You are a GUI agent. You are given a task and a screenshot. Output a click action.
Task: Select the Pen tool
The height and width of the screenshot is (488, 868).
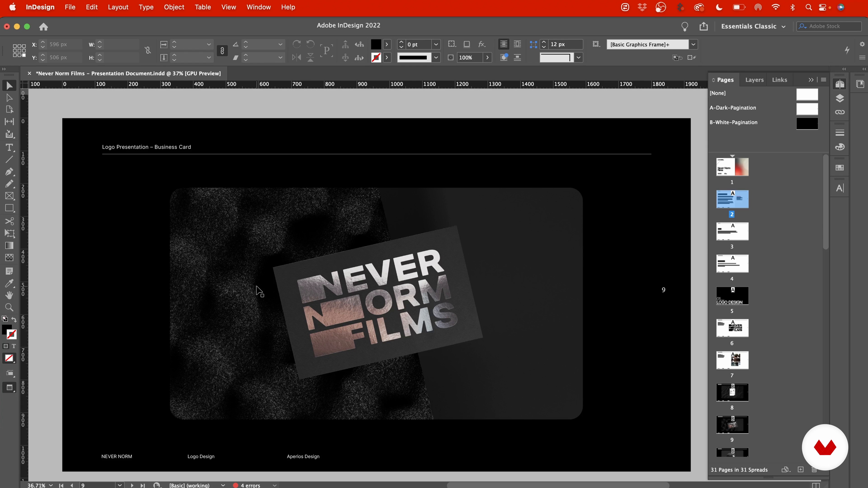tap(9, 172)
